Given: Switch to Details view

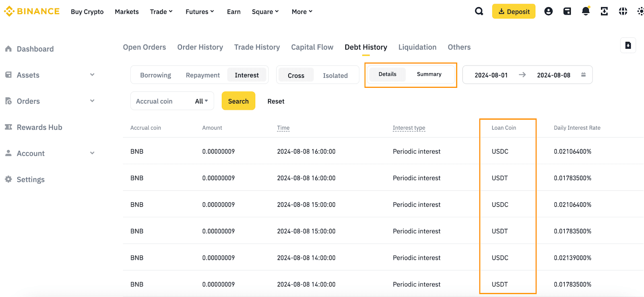Looking at the screenshot, I should pos(387,74).
